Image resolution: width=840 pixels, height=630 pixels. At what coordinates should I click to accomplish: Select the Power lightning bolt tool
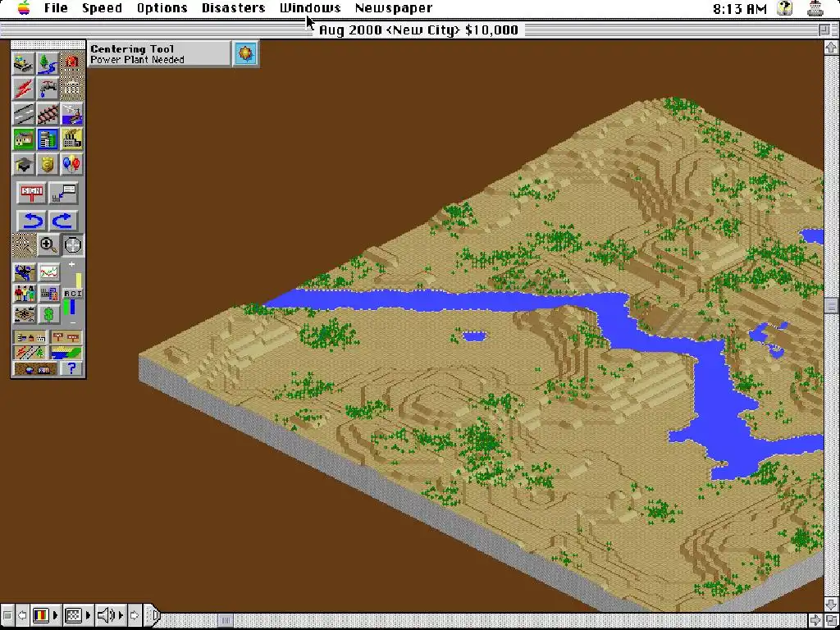click(x=24, y=89)
